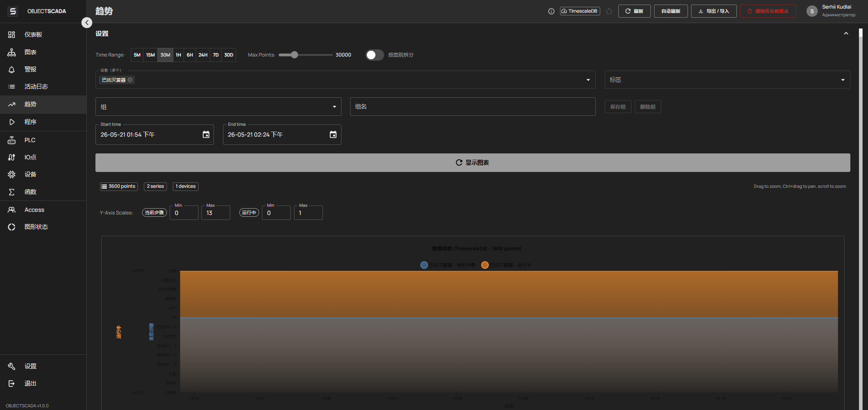Open the 程序 play icon in sidebar
Image resolution: width=868 pixels, height=410 pixels.
click(12, 122)
